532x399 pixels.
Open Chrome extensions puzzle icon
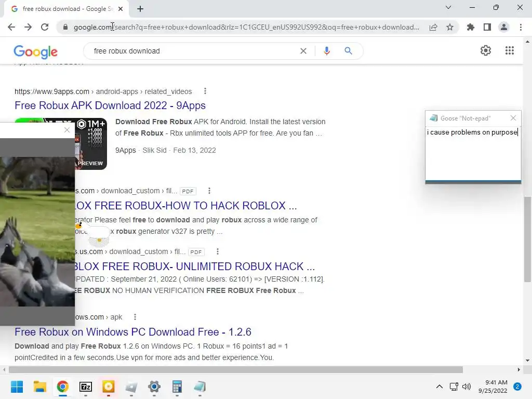(471, 27)
